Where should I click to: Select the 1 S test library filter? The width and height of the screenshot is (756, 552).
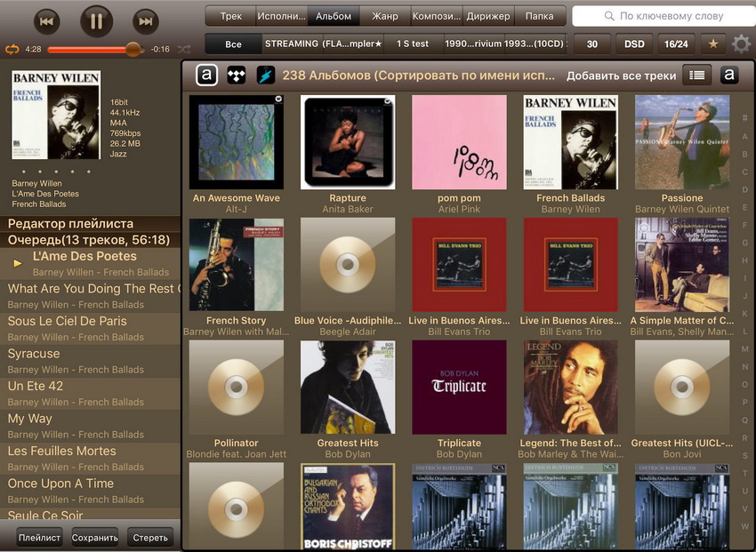click(x=413, y=44)
